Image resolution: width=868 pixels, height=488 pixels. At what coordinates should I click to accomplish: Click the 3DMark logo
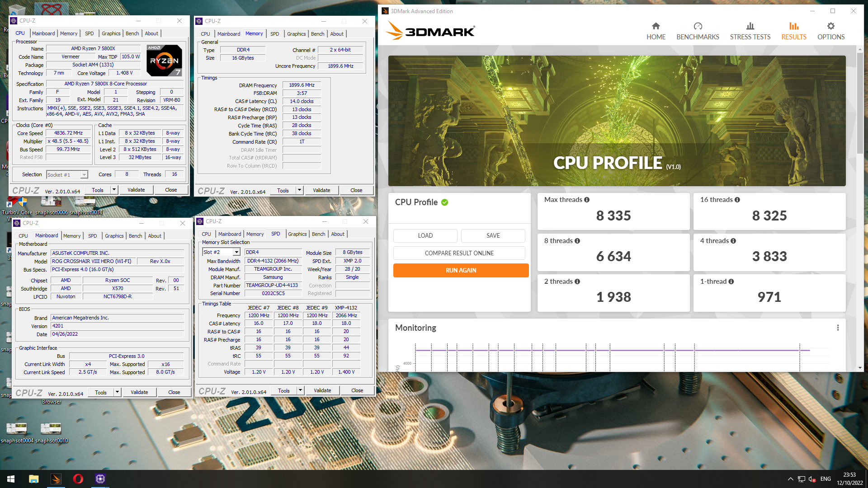click(429, 31)
